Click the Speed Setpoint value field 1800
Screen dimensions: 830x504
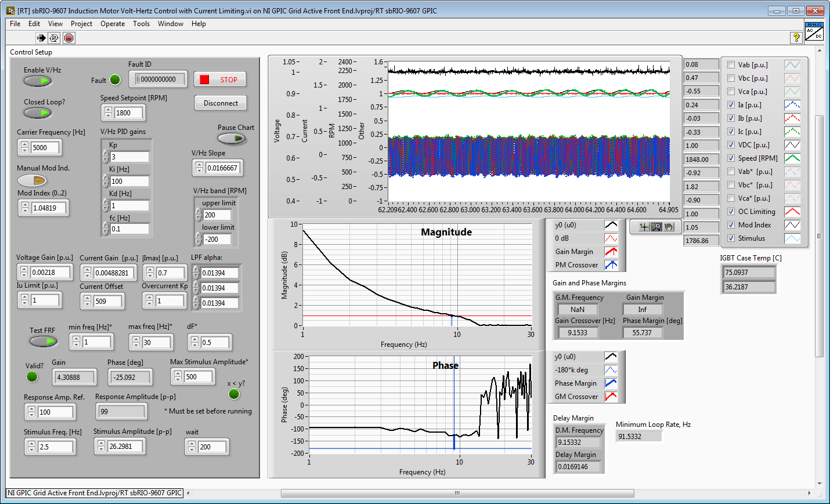[130, 113]
